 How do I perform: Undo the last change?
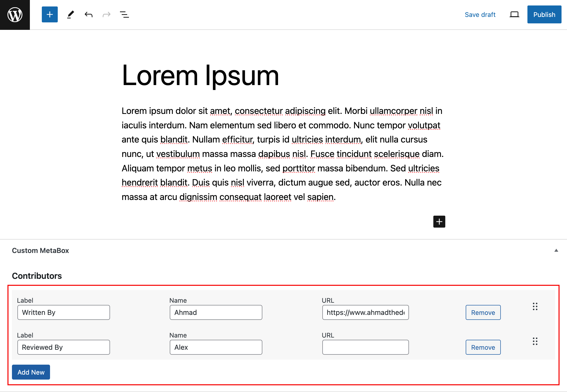coord(88,14)
